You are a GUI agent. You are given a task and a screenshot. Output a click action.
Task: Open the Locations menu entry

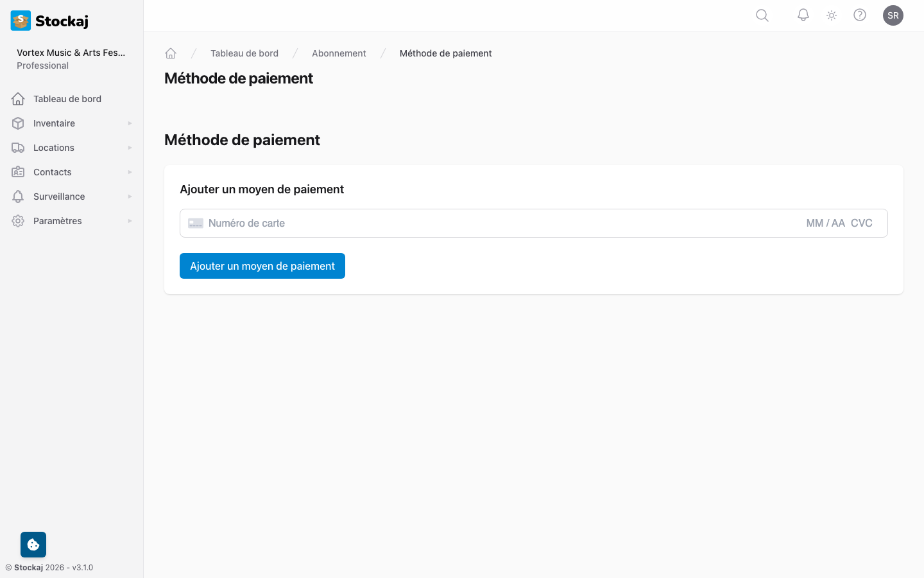pyautogui.click(x=53, y=147)
